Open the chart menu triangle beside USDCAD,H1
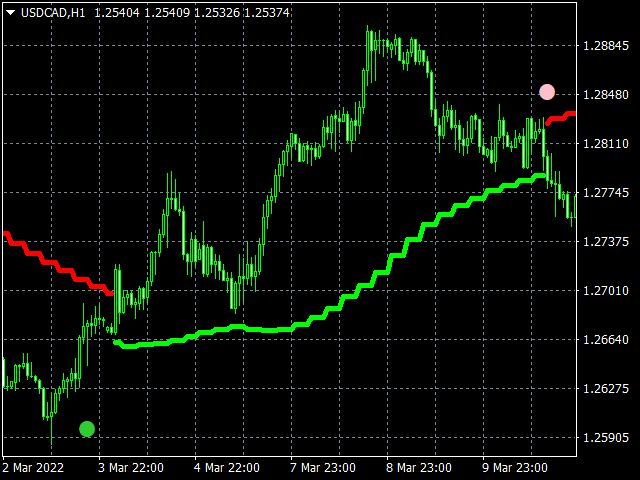The image size is (640, 480). [x=11, y=13]
